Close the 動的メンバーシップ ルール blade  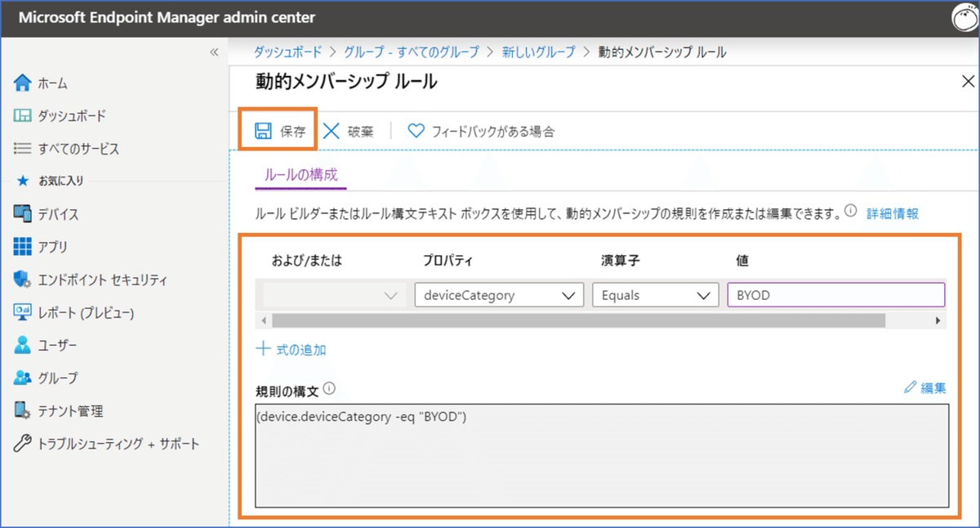point(969,81)
